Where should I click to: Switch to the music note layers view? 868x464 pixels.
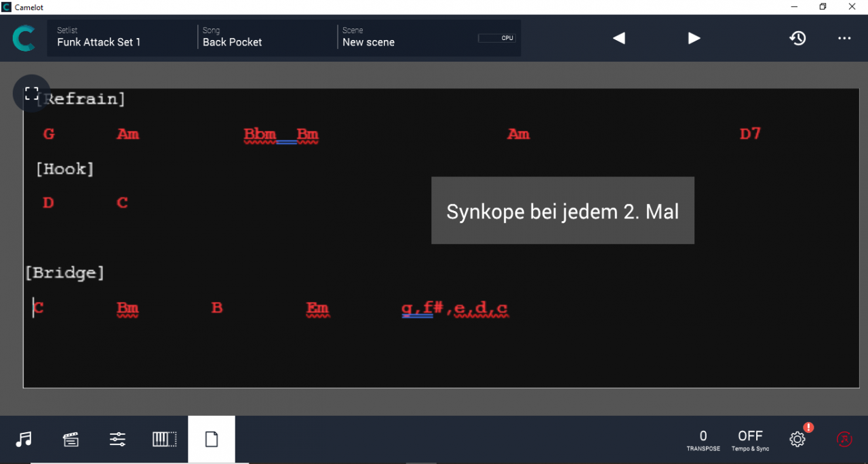click(24, 439)
